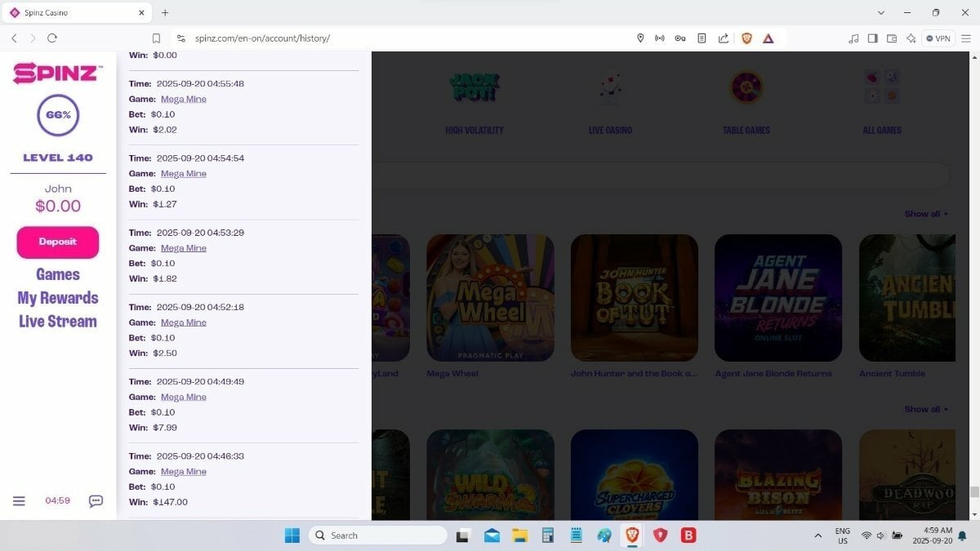980x551 pixels.
Task: Open the live chat speech bubble icon
Action: tap(96, 501)
